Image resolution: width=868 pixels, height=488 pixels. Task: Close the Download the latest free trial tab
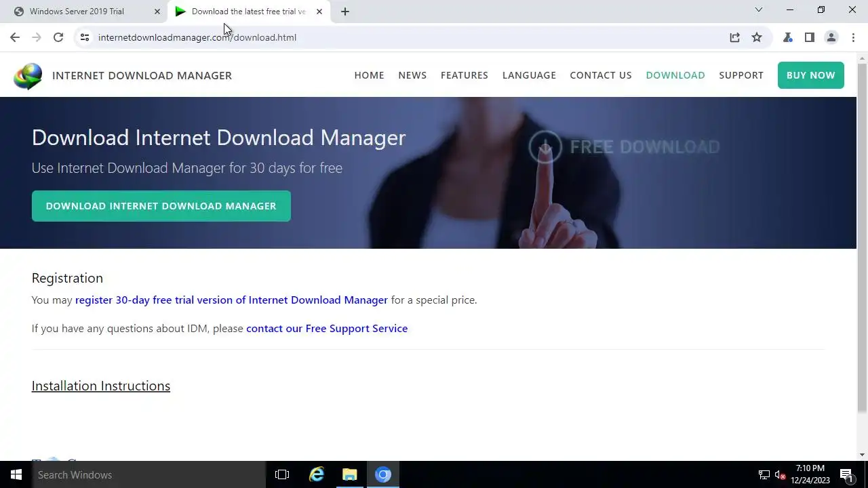(x=319, y=12)
